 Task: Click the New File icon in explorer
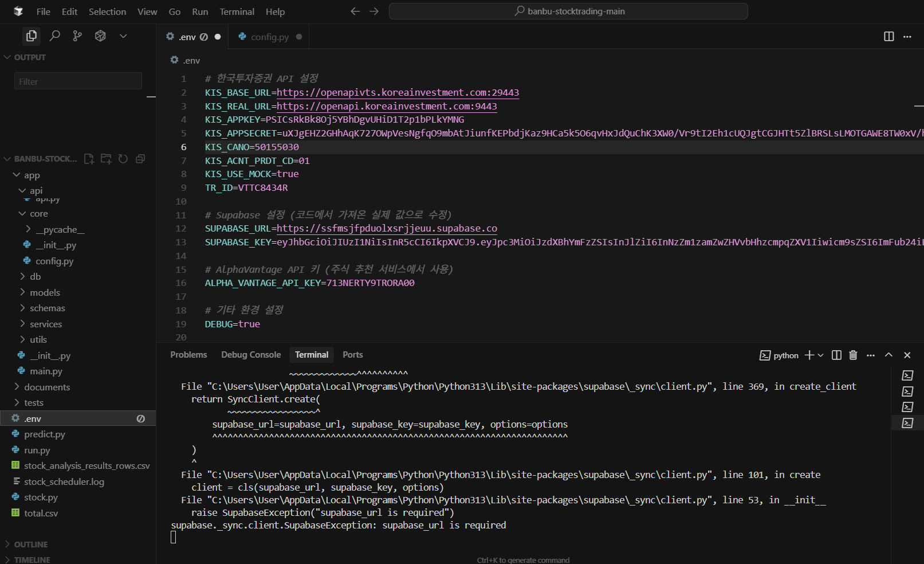(x=89, y=159)
